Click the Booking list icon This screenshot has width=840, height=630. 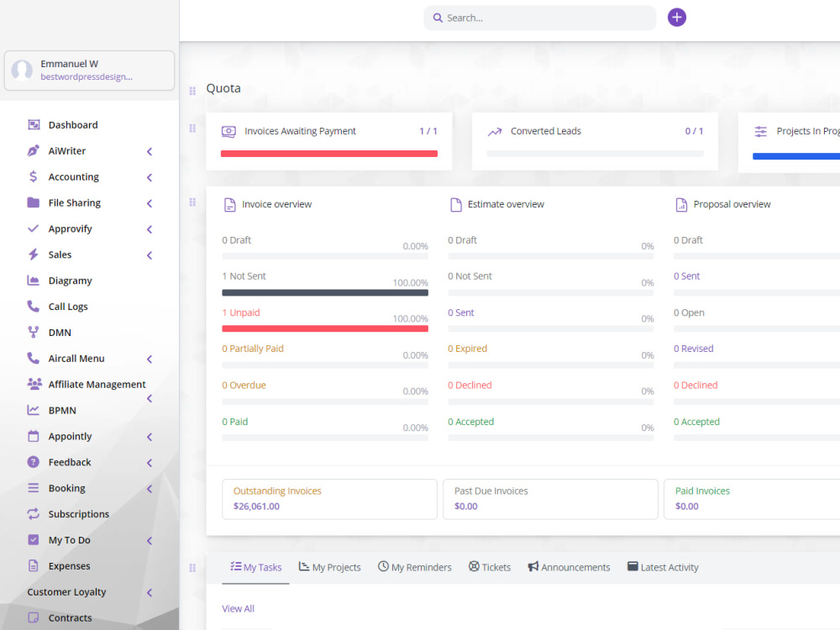coord(34,487)
